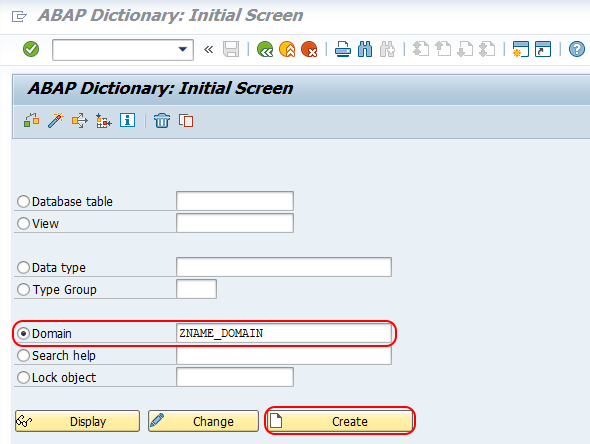590x444 pixels.
Task: Click the Delete trash can icon
Action: [x=162, y=121]
